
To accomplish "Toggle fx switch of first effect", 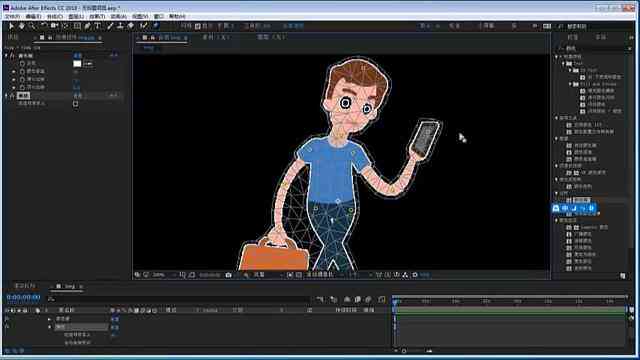I will tap(12, 56).
